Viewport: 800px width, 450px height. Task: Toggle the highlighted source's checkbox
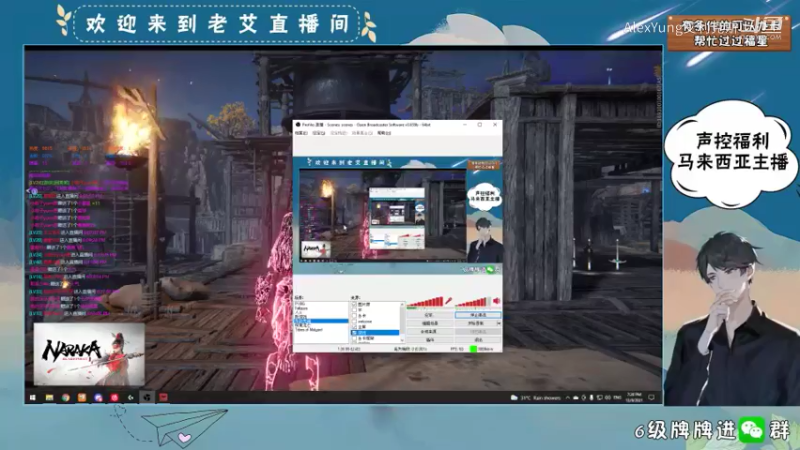[x=354, y=333]
